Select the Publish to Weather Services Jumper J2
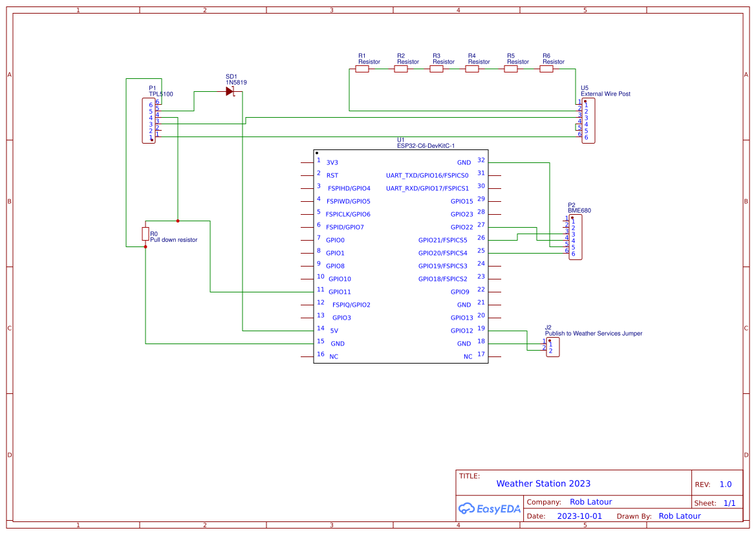Viewport: 756px width, 535px height. [553, 347]
